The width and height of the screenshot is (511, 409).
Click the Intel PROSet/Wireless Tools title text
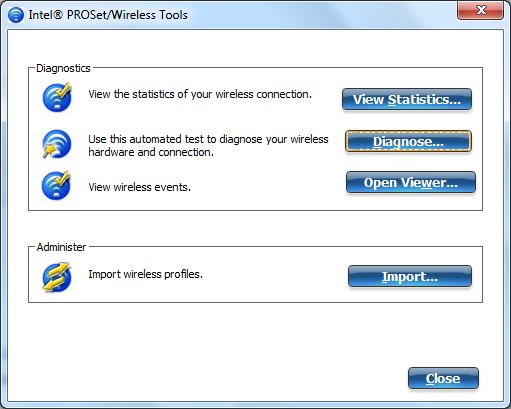108,15
